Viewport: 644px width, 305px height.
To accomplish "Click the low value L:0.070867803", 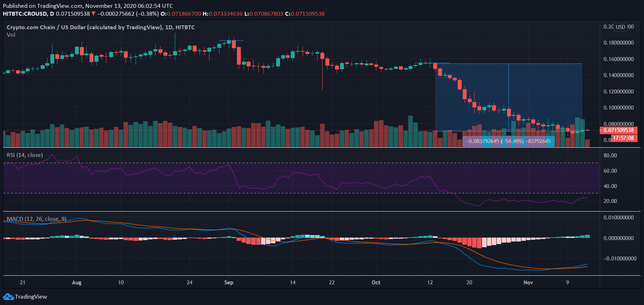I will [264, 14].
